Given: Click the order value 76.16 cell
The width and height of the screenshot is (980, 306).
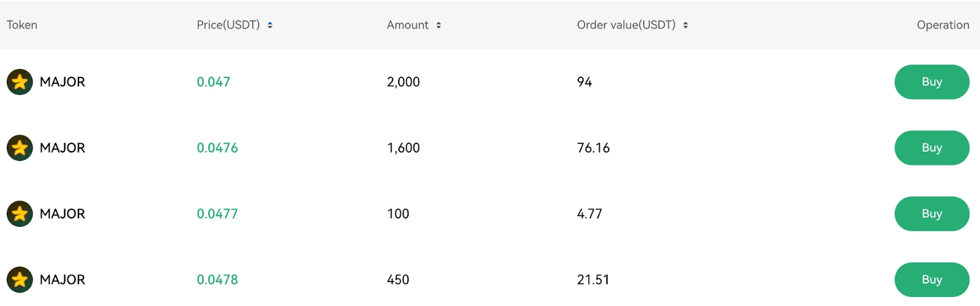Looking at the screenshot, I should (594, 148).
